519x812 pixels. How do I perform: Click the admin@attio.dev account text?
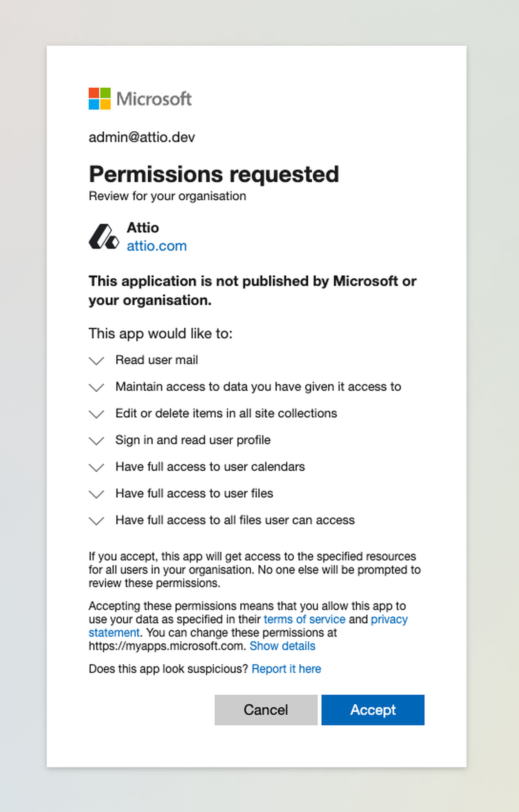pyautogui.click(x=142, y=137)
